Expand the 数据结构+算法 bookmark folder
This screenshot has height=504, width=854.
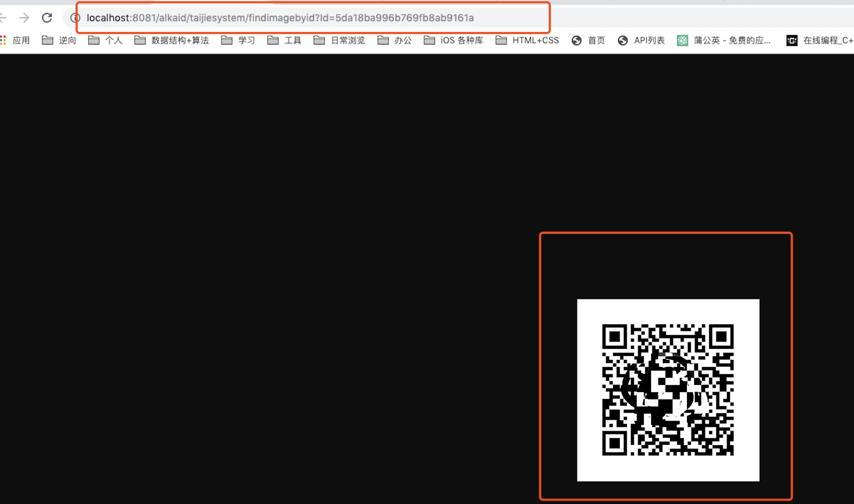tap(172, 40)
